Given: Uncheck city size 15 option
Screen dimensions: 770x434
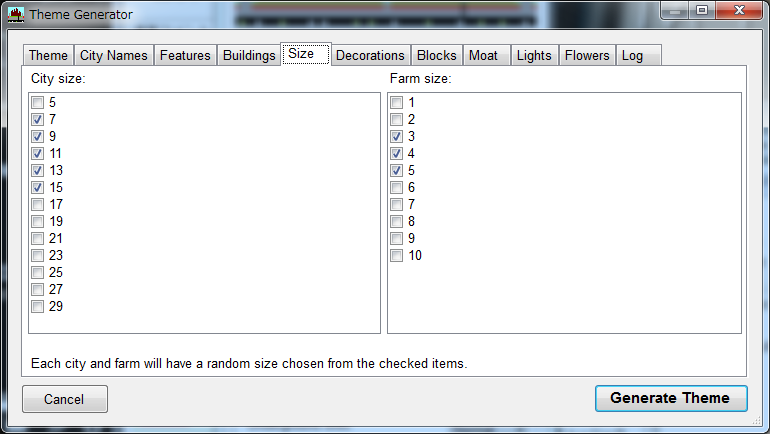Looking at the screenshot, I should (37, 188).
